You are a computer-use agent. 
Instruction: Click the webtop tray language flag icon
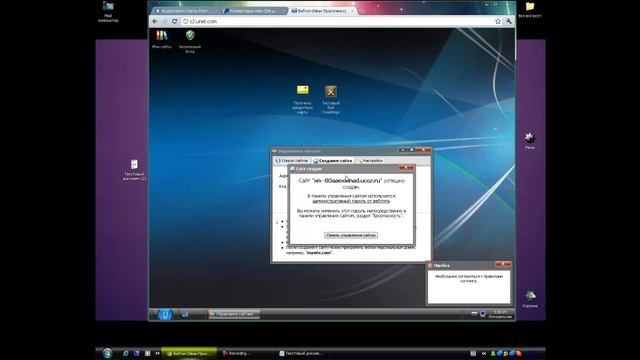pos(474,314)
